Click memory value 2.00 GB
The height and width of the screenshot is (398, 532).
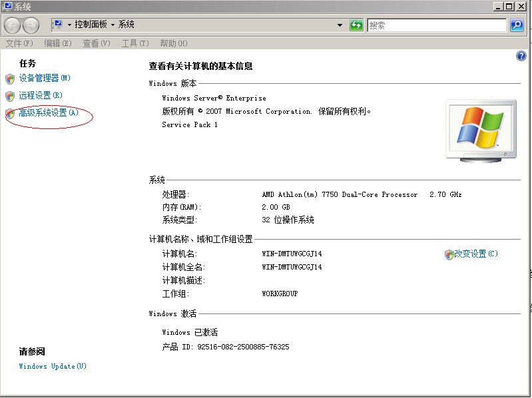tap(276, 207)
